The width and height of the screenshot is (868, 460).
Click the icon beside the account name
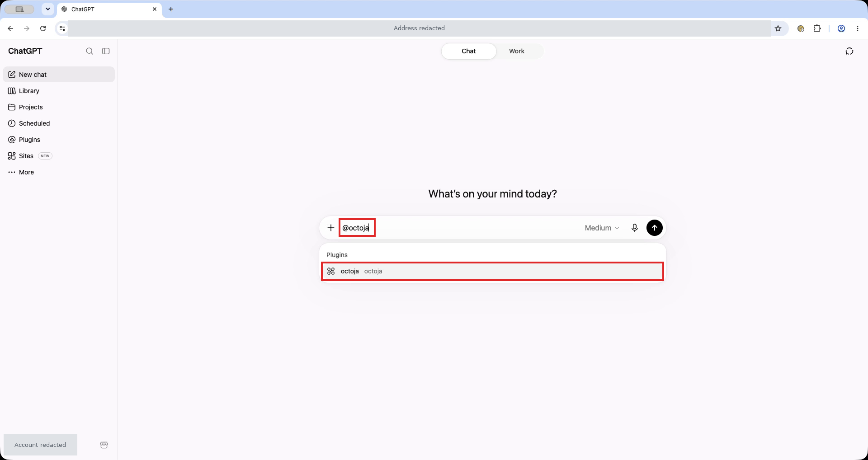point(104,445)
